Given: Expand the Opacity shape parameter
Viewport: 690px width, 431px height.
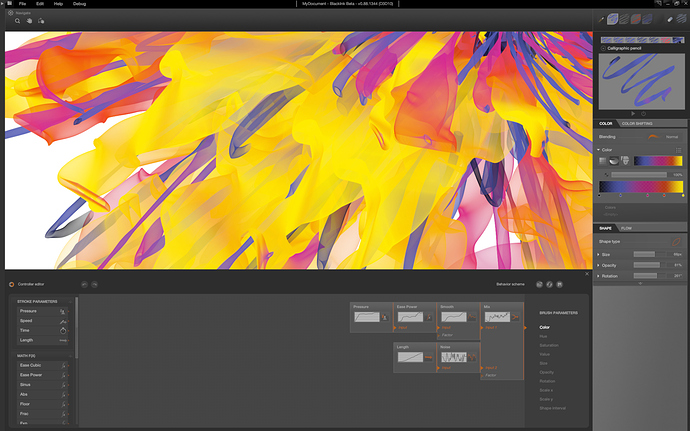Looking at the screenshot, I should (x=599, y=265).
